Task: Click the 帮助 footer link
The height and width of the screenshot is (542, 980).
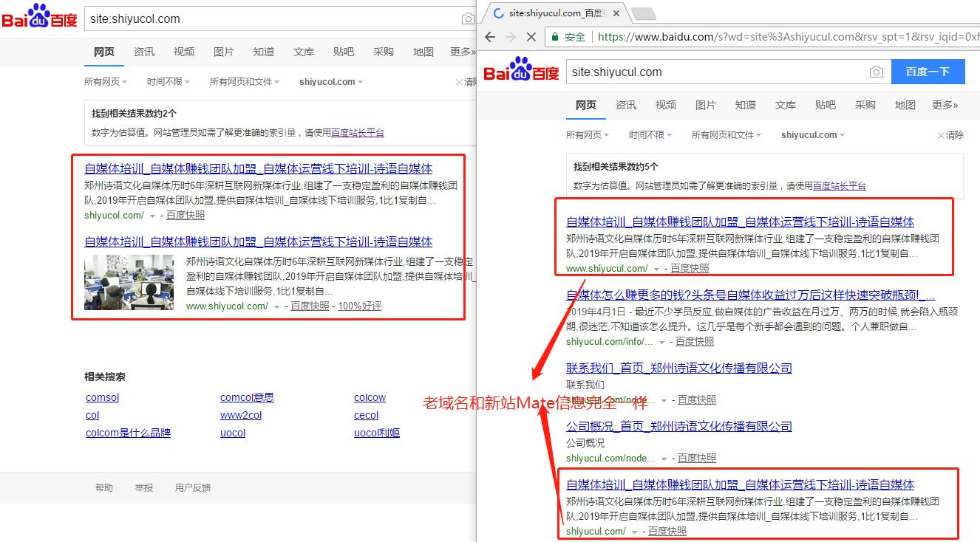Action: click(104, 488)
